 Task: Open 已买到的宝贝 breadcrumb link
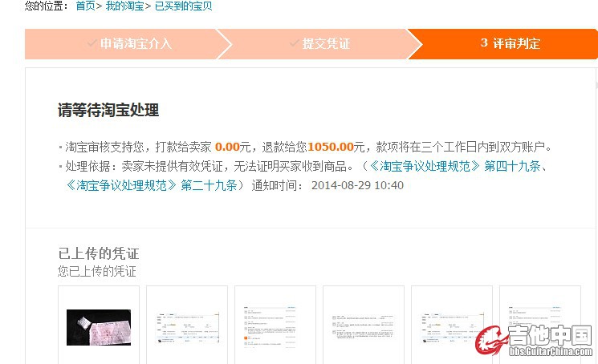pyautogui.click(x=184, y=6)
